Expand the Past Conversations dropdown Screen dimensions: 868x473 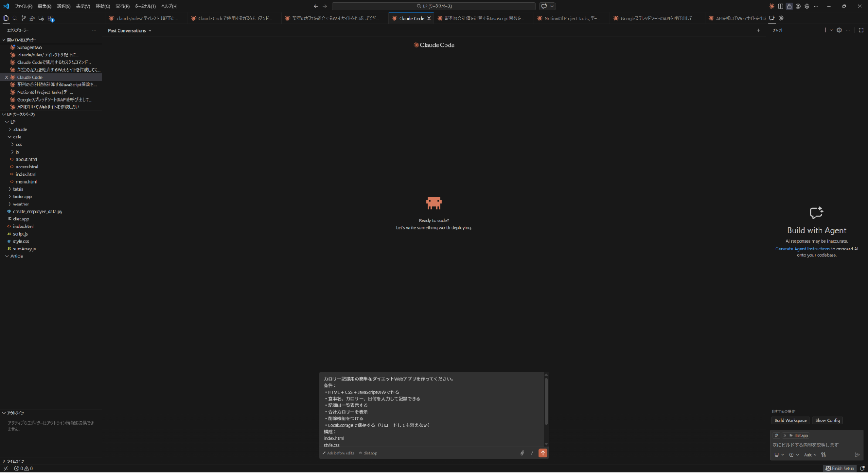click(x=130, y=30)
